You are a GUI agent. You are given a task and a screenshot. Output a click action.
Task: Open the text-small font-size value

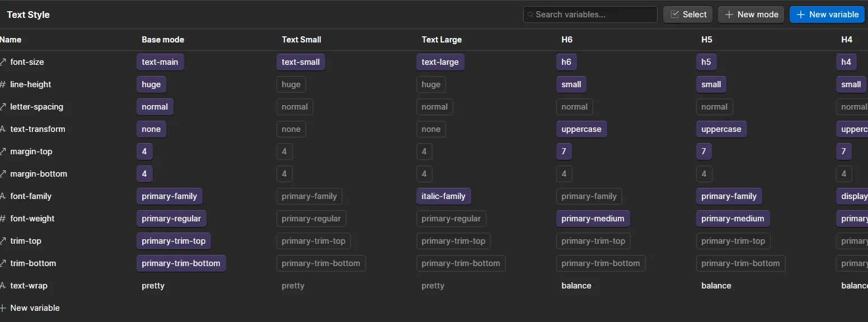(301, 62)
